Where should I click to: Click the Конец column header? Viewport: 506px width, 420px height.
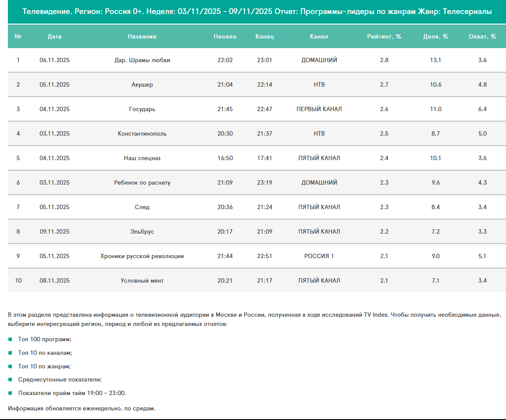click(x=264, y=36)
